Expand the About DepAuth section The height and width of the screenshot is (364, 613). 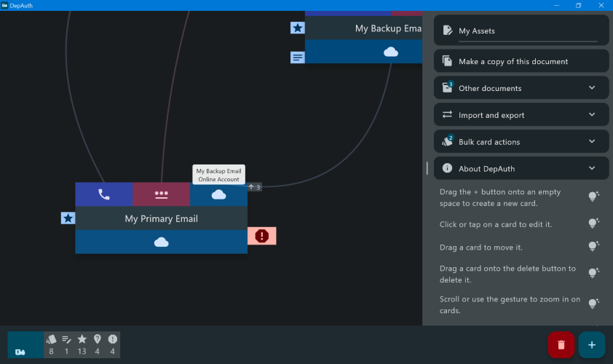(592, 169)
